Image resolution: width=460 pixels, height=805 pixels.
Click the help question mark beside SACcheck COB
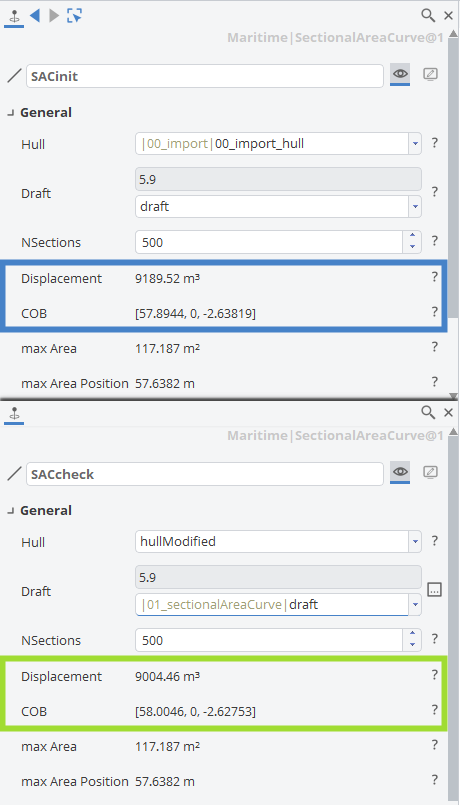tap(434, 710)
